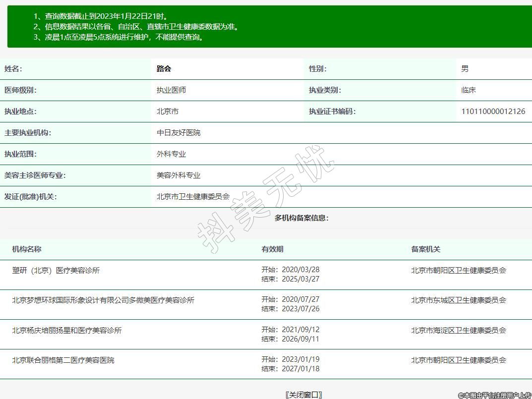This screenshot has width=532, height=399.
Task: Click 中日友好医院 main practice institution
Action: [x=178, y=133]
